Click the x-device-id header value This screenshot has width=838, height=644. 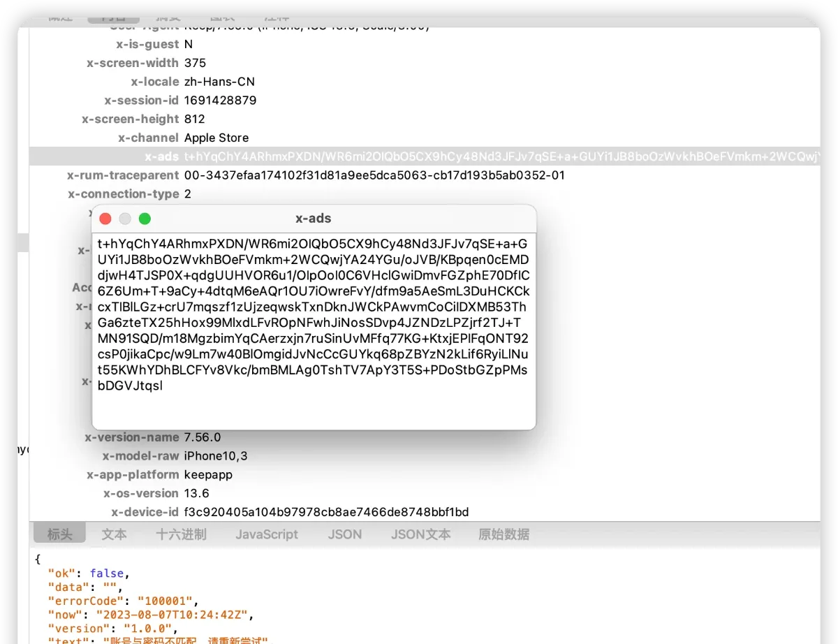[x=326, y=512]
